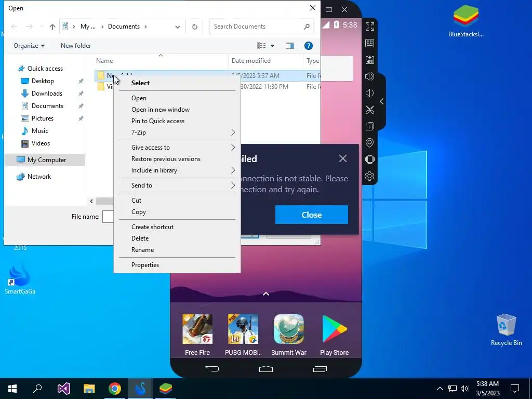532x399 pixels.
Task: Click the shake device icon in sidebar
Action: point(369,159)
